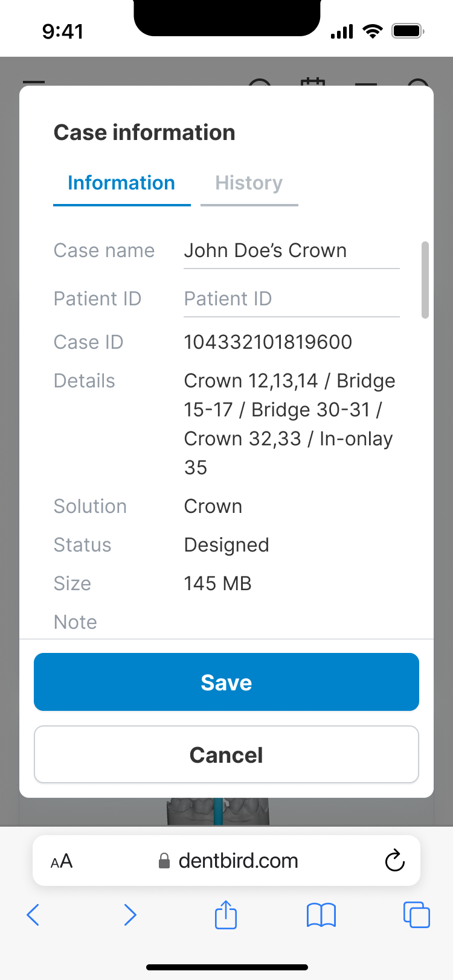453x980 pixels.
Task: Click the Case name input field
Action: click(x=291, y=251)
